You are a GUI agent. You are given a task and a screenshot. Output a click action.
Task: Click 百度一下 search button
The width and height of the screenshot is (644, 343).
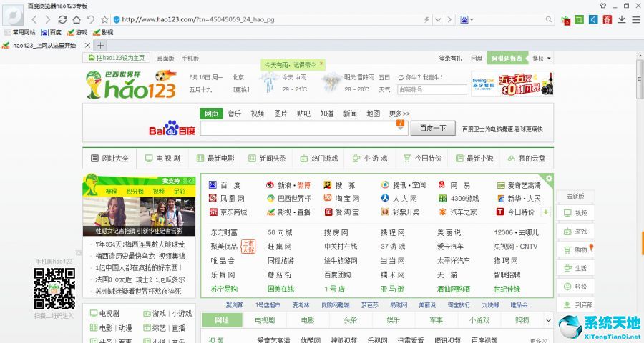[x=433, y=129]
